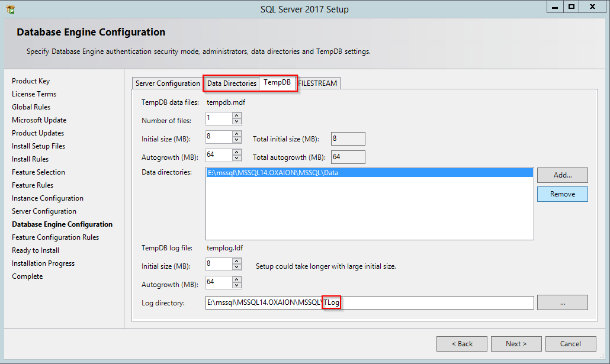
Task: Proceed with the Next button
Action: (516, 344)
